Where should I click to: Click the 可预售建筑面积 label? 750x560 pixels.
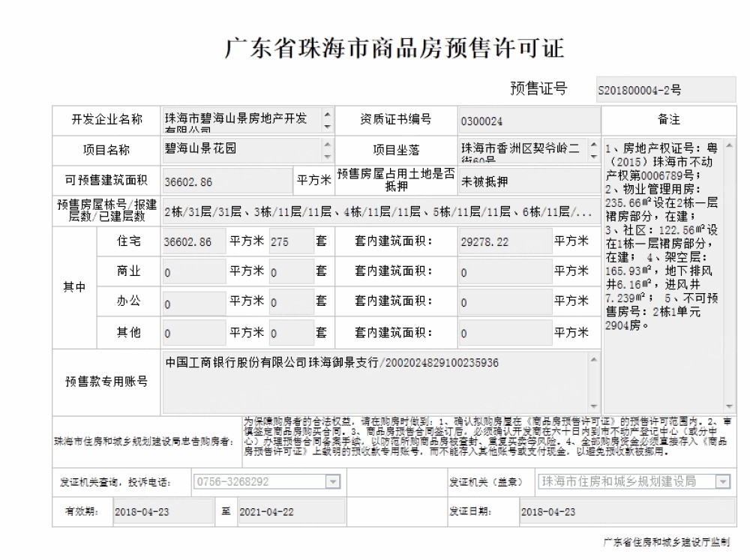[106, 180]
